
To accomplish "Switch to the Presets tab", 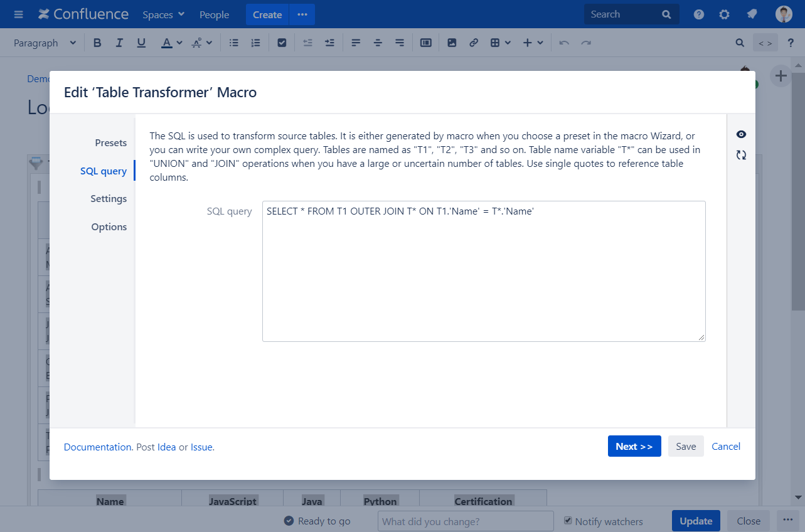I will click(110, 143).
